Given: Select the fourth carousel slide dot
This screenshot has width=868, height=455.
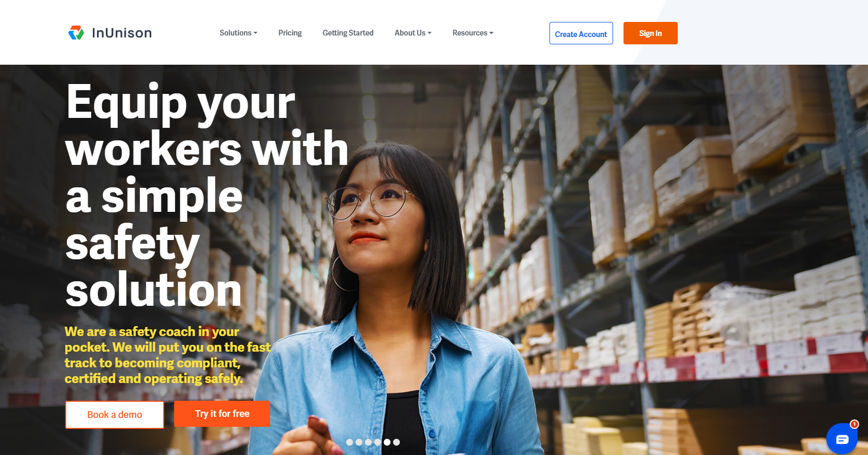Looking at the screenshot, I should coord(377,442).
